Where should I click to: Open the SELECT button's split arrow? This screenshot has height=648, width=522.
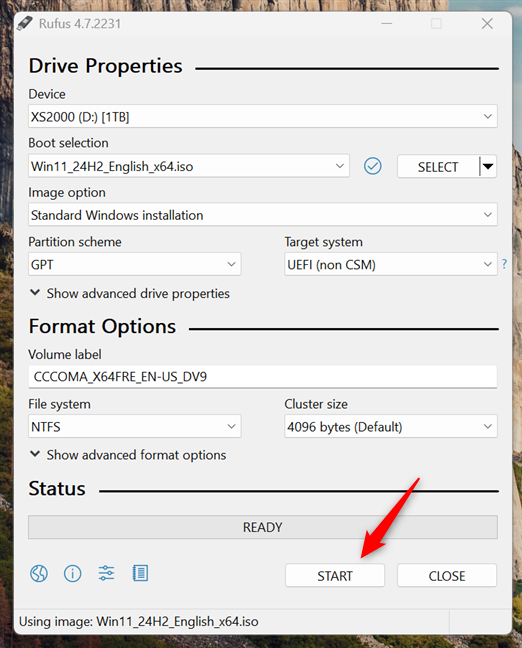pos(488,167)
